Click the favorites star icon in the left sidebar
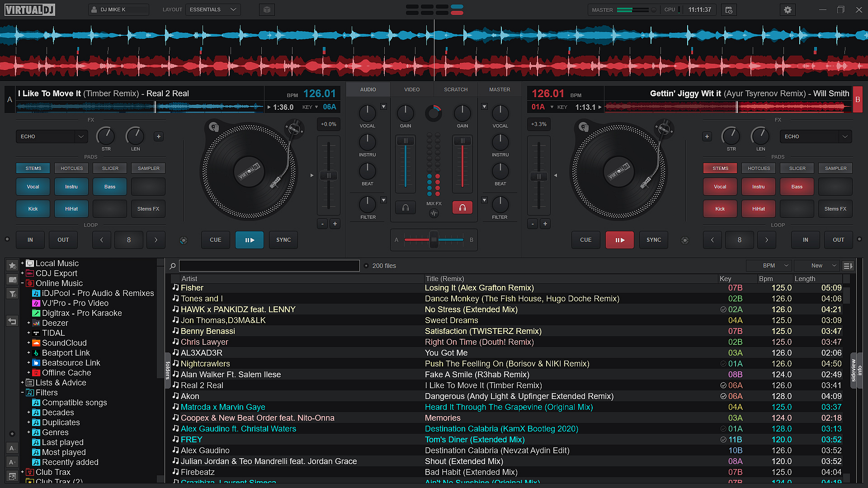This screenshot has width=868, height=488. coord(12,266)
